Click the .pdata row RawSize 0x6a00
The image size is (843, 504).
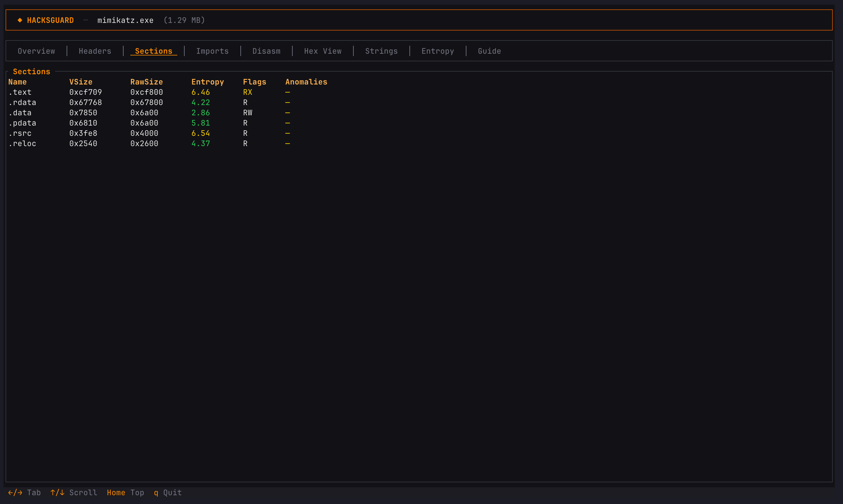[x=144, y=123]
